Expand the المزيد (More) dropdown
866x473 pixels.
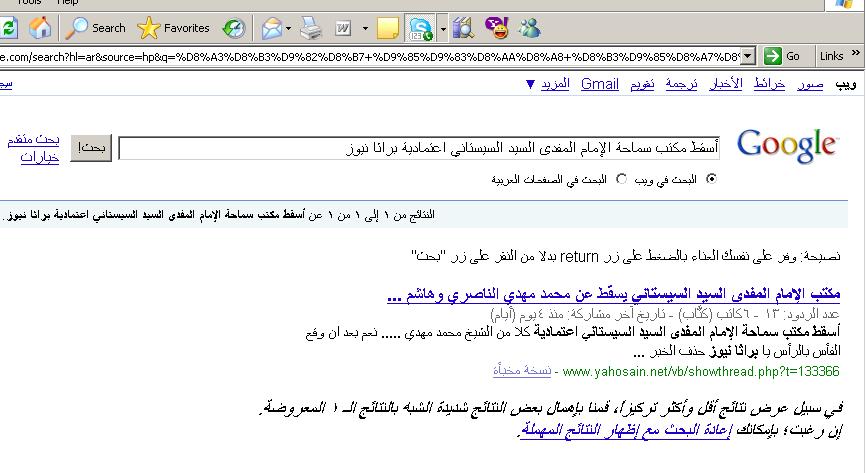[x=547, y=84]
